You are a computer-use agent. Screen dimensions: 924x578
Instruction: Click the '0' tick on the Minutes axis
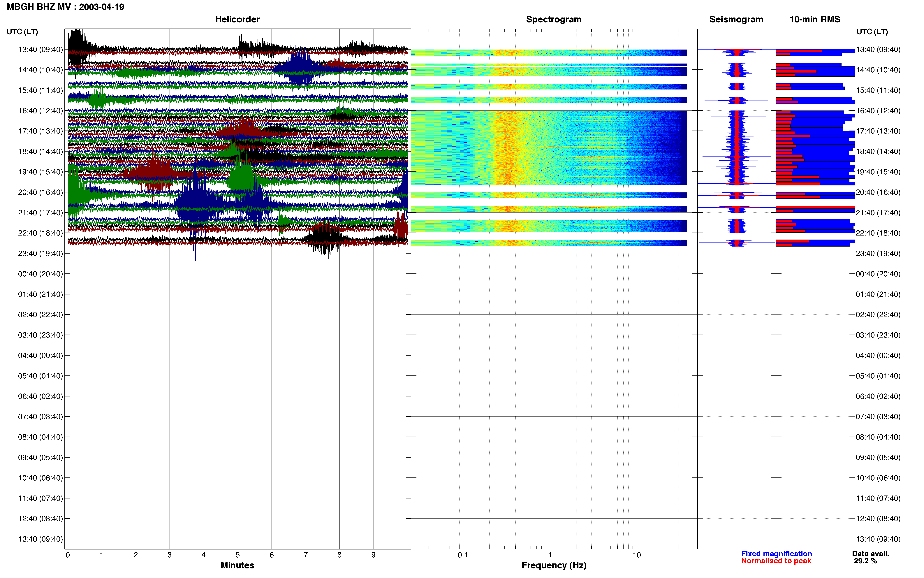[68, 555]
